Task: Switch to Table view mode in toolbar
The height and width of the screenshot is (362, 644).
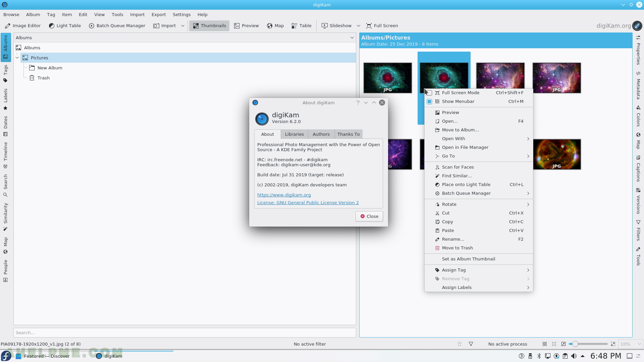Action: [302, 26]
